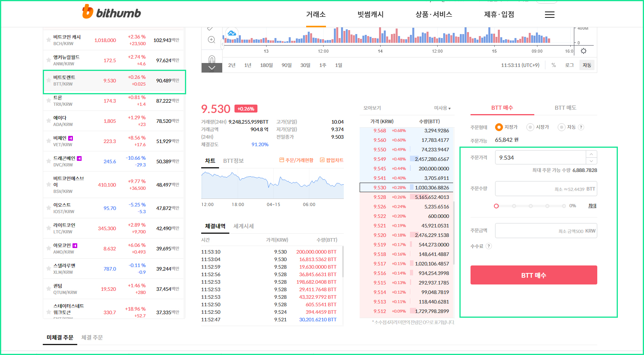The image size is (644, 355).
Task: Increase order price with up stepper
Action: point(591,154)
